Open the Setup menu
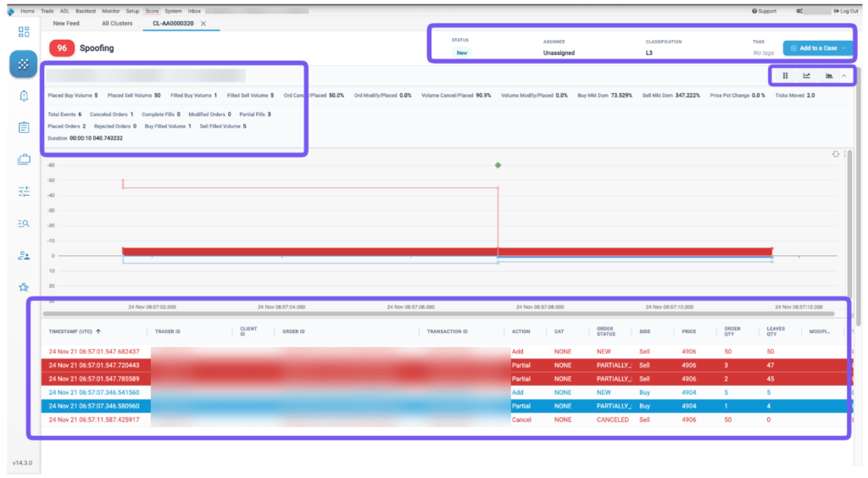 point(132,11)
